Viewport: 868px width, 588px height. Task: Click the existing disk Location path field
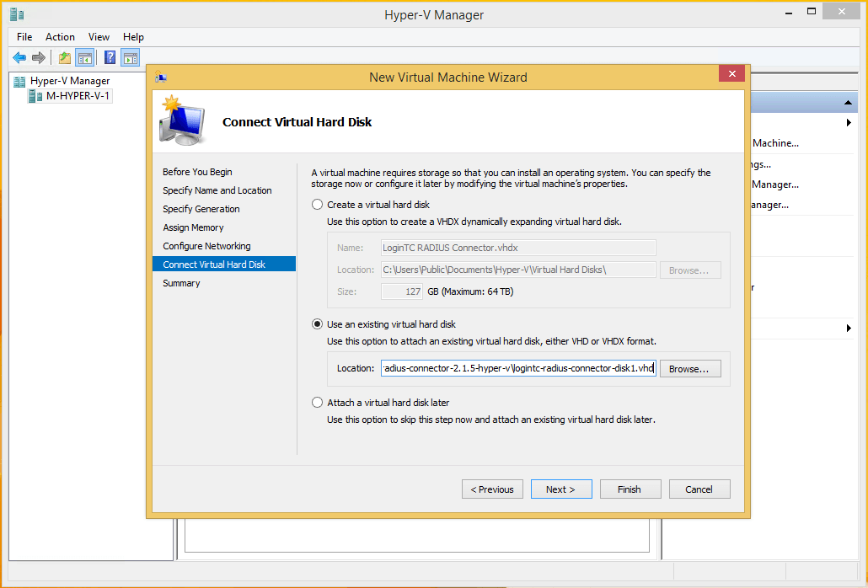(x=518, y=368)
